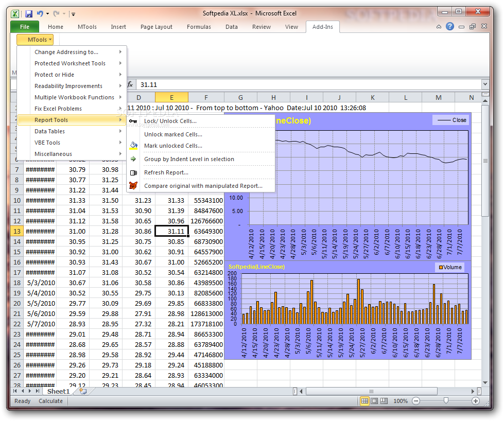
Task: Expand the Change Addressing to submenu
Action: click(72, 52)
